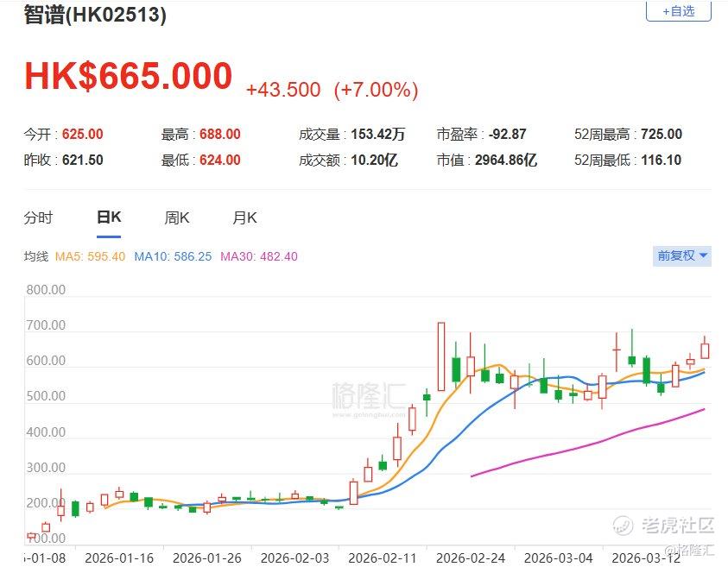Click the 2026-02-24 date axis label
Screen dimensions: 728x567
[x=471, y=558]
